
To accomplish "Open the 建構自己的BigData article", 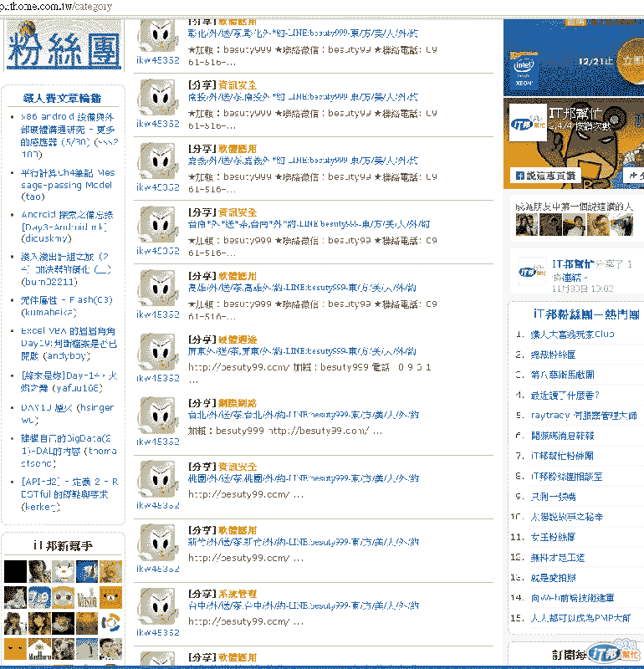I will click(69, 451).
